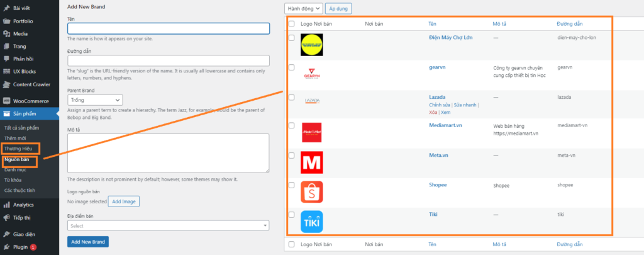
Task: Focus the Mô tả description textarea
Action: tap(169, 153)
